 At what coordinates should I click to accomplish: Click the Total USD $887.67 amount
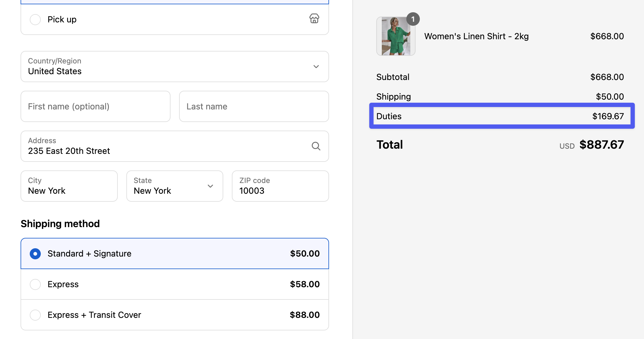pos(601,145)
